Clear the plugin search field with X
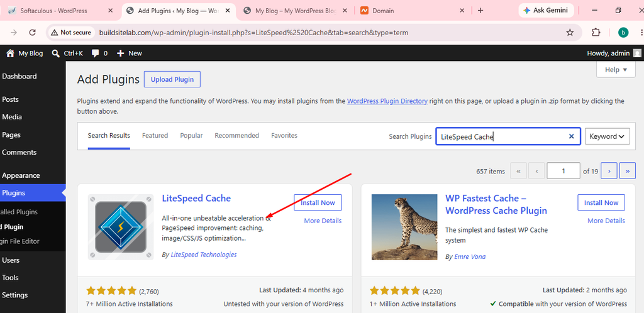Screen dimensions: 644x313 point(571,136)
